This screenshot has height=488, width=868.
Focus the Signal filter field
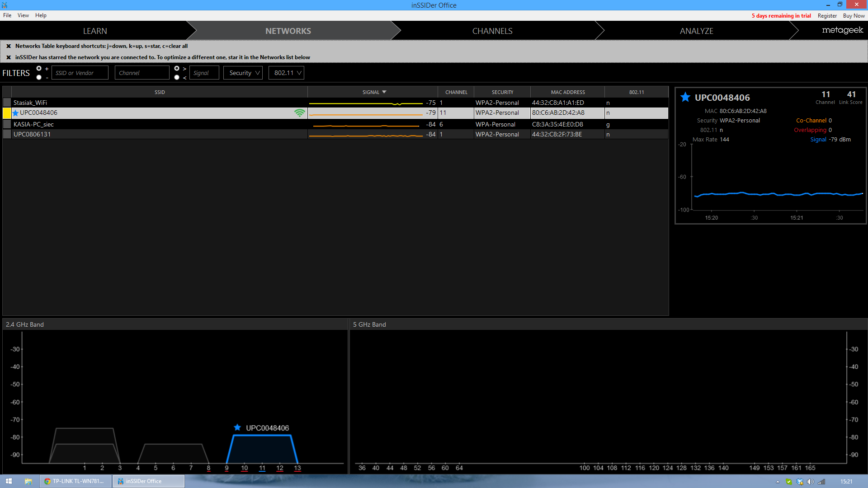pyautogui.click(x=204, y=73)
